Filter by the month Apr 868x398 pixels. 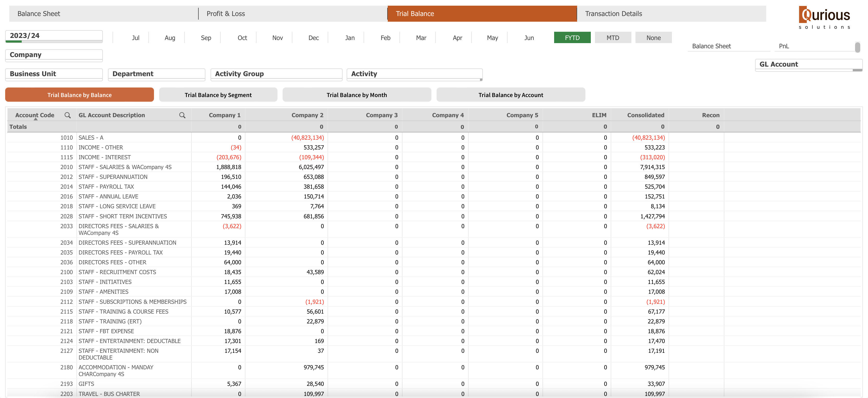click(x=457, y=38)
